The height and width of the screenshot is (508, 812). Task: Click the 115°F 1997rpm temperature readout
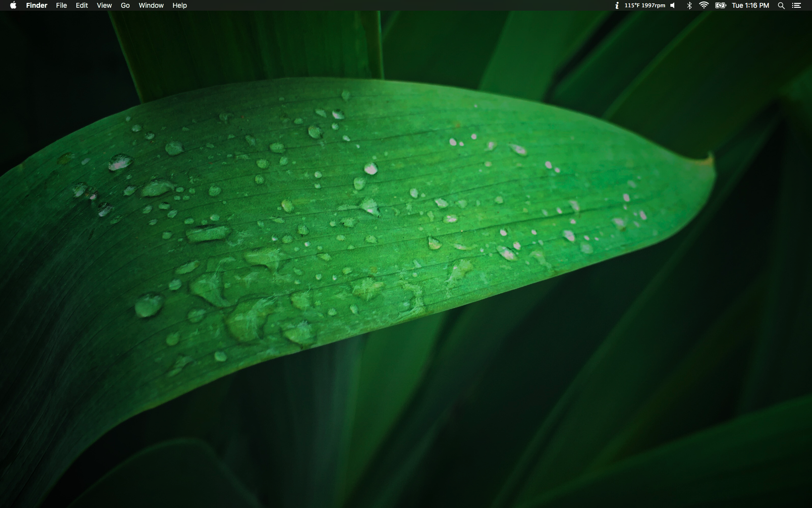click(x=645, y=5)
